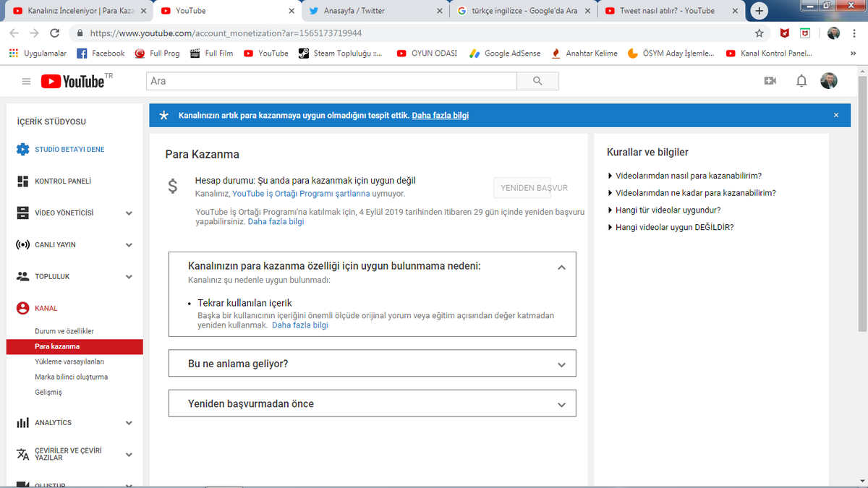
Task: Click STUDIO BETA'YI DENE link
Action: [x=69, y=150]
